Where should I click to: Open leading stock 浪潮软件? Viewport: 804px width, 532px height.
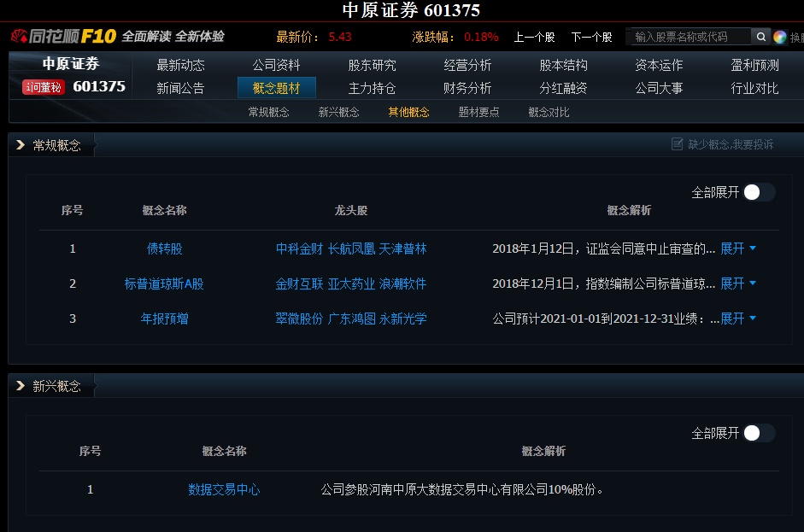[x=402, y=284]
